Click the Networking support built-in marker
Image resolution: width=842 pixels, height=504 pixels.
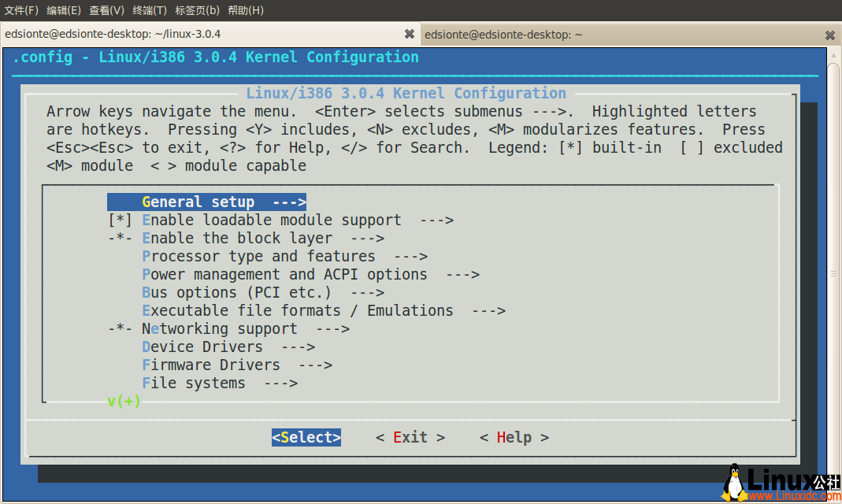tap(120, 329)
